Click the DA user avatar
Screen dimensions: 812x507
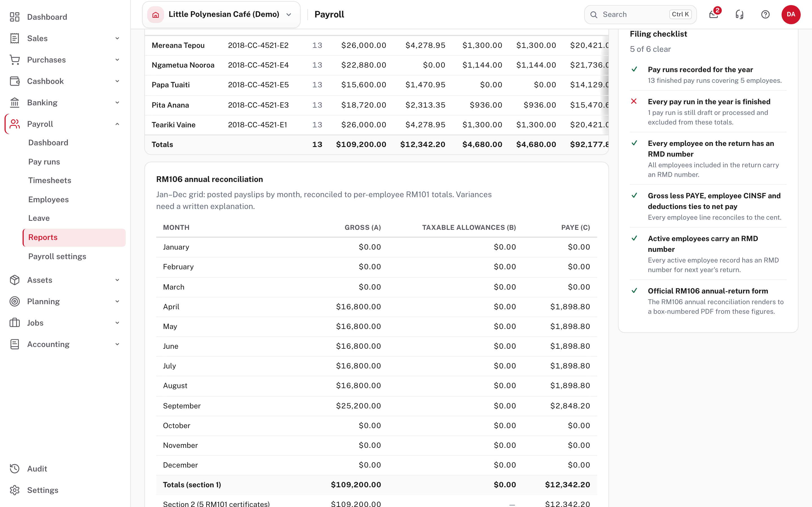click(791, 14)
